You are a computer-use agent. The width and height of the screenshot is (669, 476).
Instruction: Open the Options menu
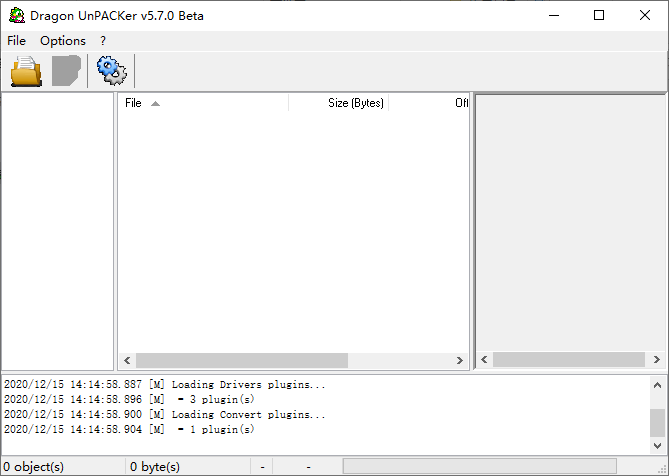point(63,41)
